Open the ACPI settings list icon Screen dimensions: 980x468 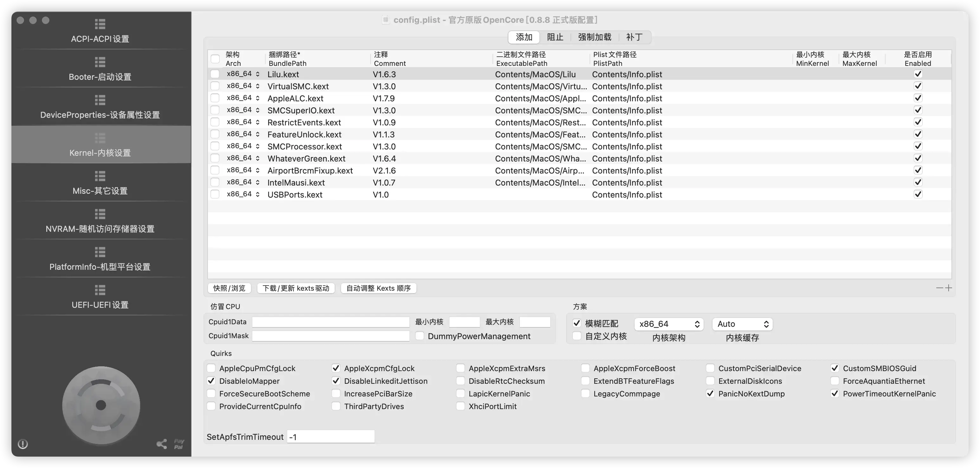pos(100,24)
